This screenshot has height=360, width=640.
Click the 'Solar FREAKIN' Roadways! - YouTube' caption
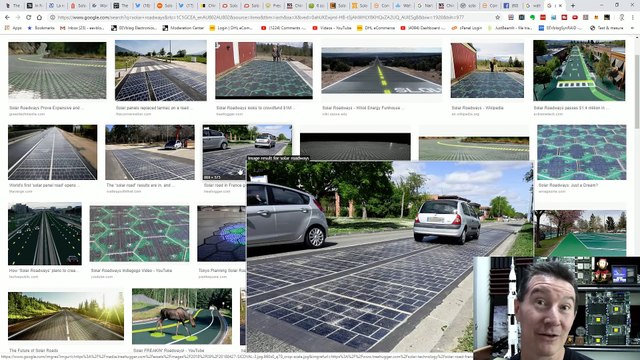point(169,350)
